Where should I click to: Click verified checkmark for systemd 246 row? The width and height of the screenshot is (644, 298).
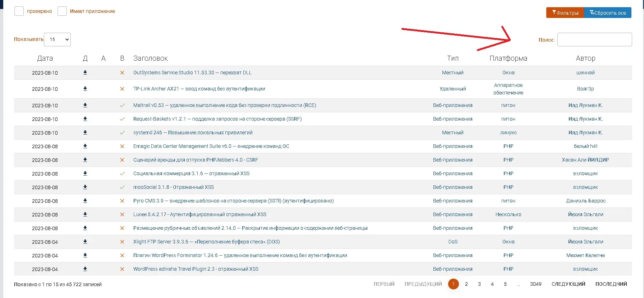coord(122,132)
